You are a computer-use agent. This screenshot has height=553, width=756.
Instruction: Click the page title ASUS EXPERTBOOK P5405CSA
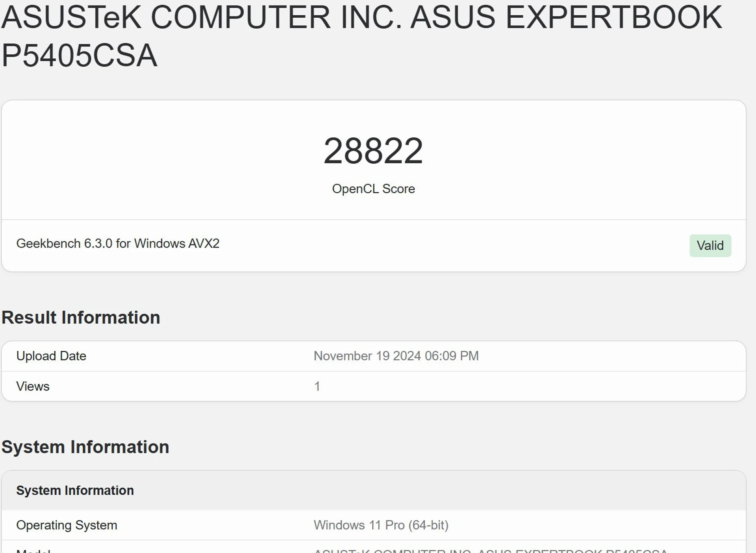click(x=361, y=36)
